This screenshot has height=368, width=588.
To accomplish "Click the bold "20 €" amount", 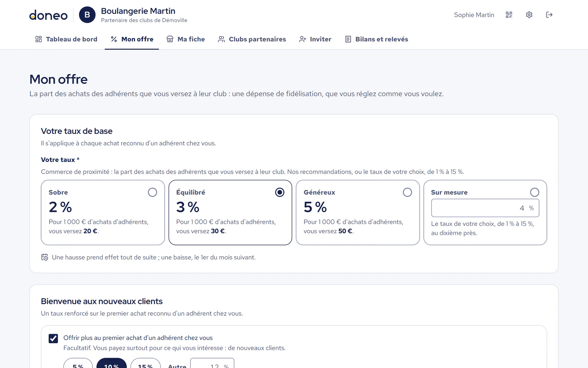I will pos(90,231).
